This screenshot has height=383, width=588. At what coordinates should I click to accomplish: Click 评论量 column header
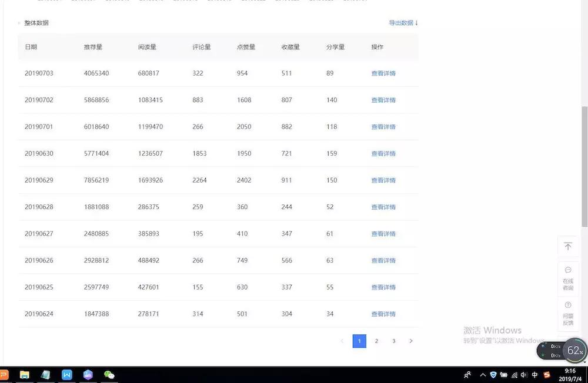(201, 47)
